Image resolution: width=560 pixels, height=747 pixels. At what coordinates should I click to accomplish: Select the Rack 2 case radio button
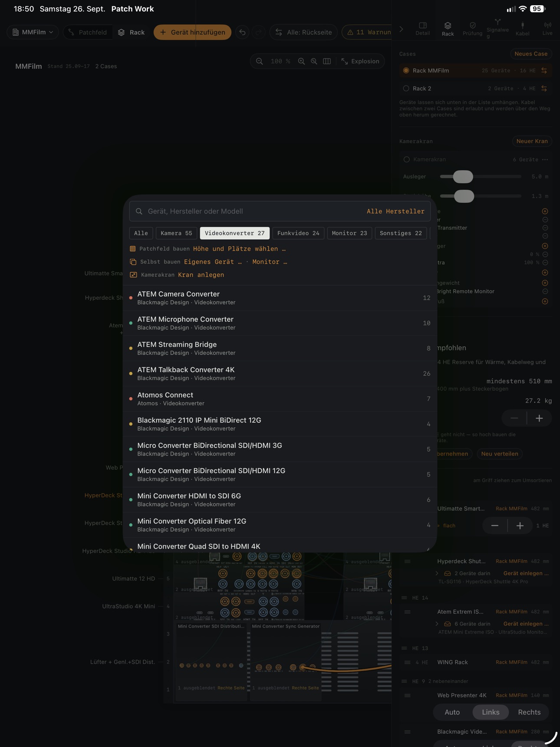[406, 88]
